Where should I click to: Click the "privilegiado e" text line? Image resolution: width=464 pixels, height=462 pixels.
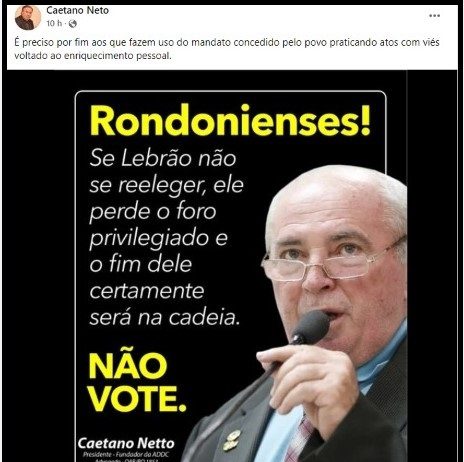(x=158, y=239)
